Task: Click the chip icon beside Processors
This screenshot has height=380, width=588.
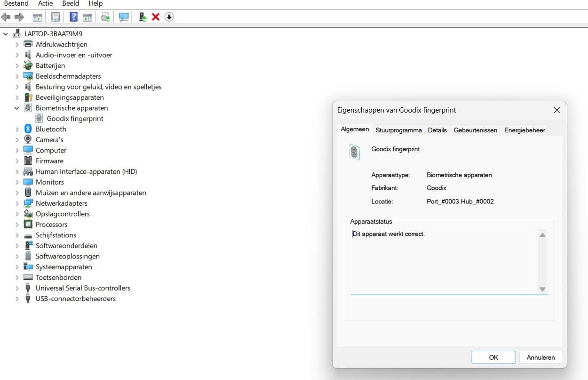Action: 28,225
